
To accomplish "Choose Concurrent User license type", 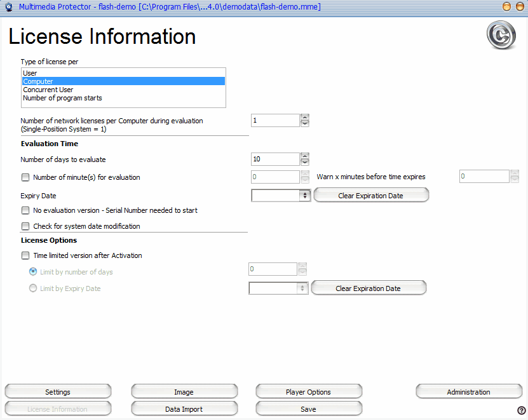I will coord(48,90).
